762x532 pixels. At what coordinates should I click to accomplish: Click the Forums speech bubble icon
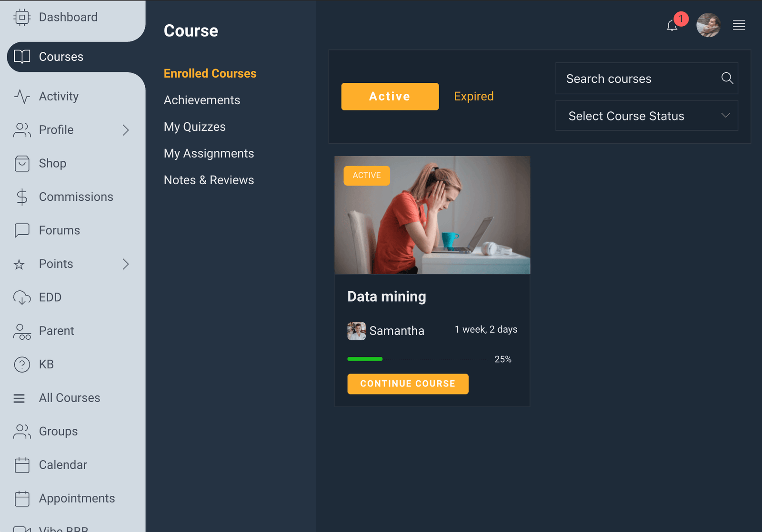(22, 230)
